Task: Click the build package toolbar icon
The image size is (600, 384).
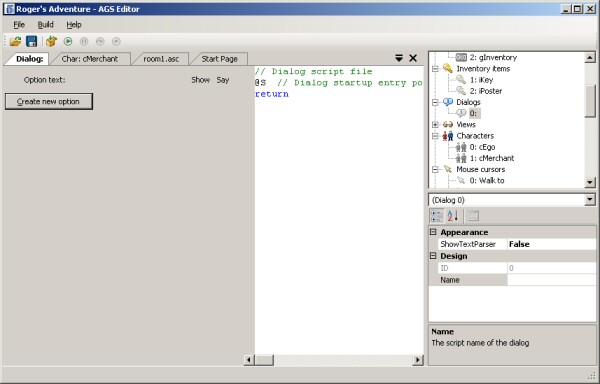Action: tap(51, 41)
